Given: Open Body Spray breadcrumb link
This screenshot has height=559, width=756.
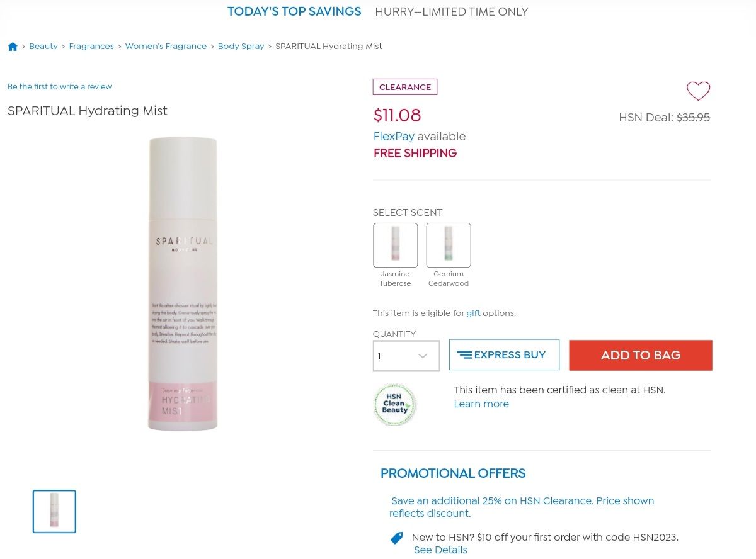Looking at the screenshot, I should click(241, 47).
